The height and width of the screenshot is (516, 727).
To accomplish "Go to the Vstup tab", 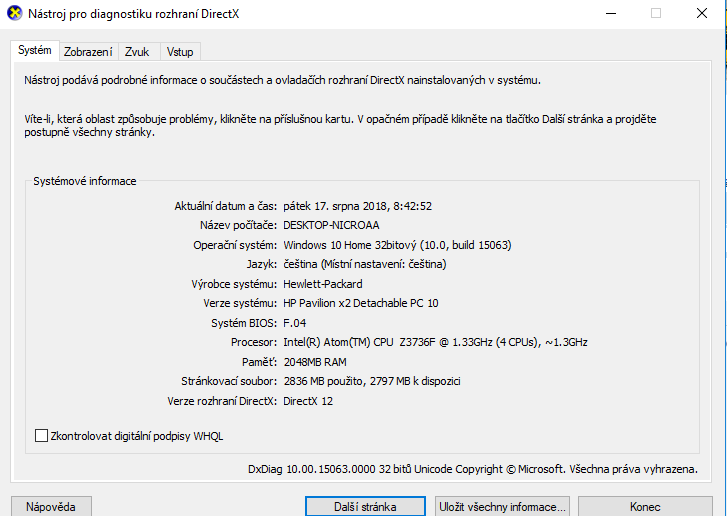I will coord(180,52).
